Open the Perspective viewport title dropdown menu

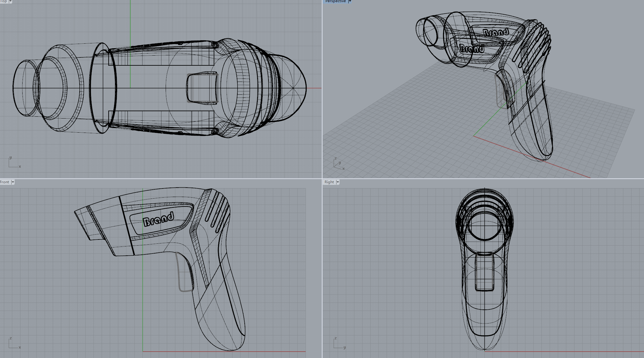[x=350, y=1]
